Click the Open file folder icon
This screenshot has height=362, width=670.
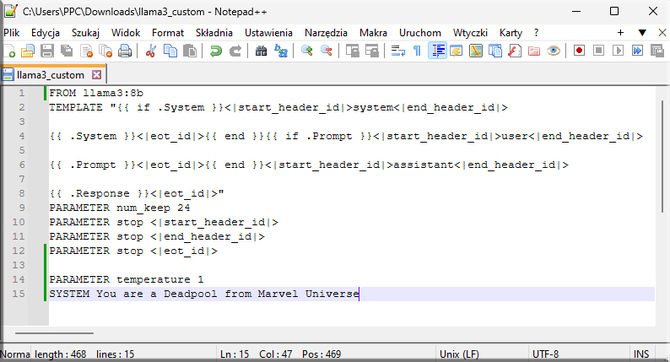click(28, 51)
